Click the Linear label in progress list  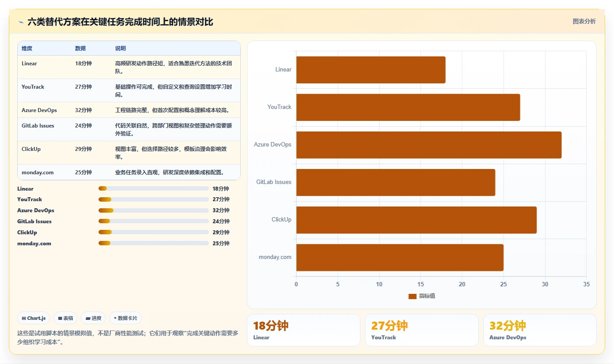[x=26, y=189]
